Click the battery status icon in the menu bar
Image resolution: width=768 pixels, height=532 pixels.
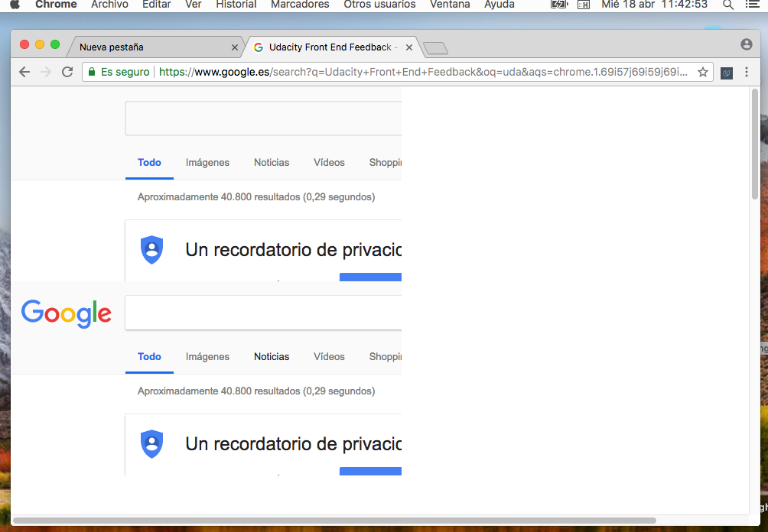click(559, 5)
